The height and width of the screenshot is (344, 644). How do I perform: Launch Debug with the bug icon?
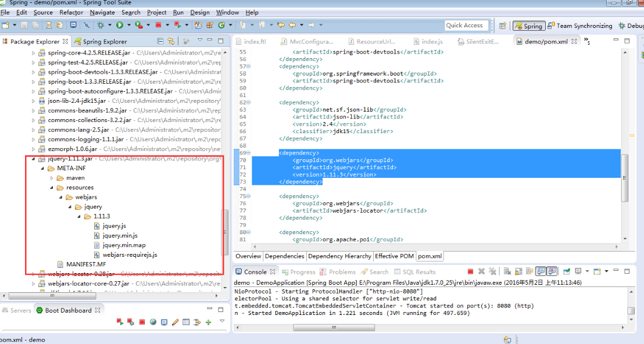click(101, 26)
